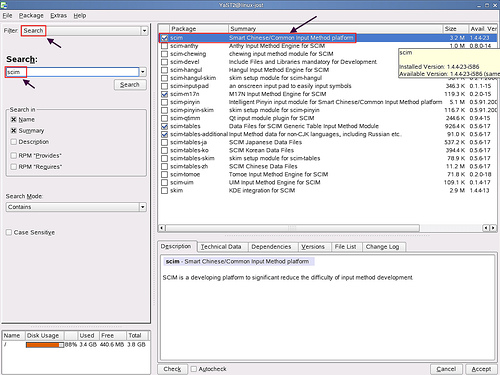Click the YaST window icon in title bar
The width and height of the screenshot is (500, 375).
tap(4, 5)
